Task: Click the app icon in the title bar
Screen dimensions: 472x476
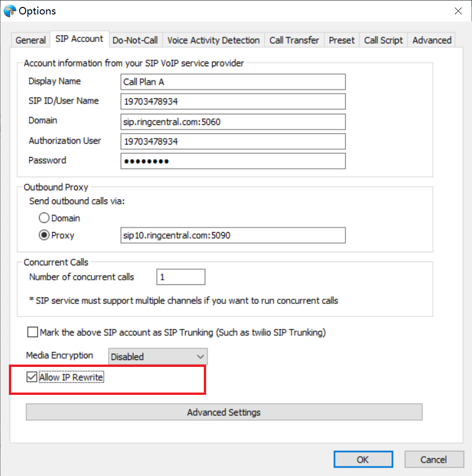Action: 9,10
